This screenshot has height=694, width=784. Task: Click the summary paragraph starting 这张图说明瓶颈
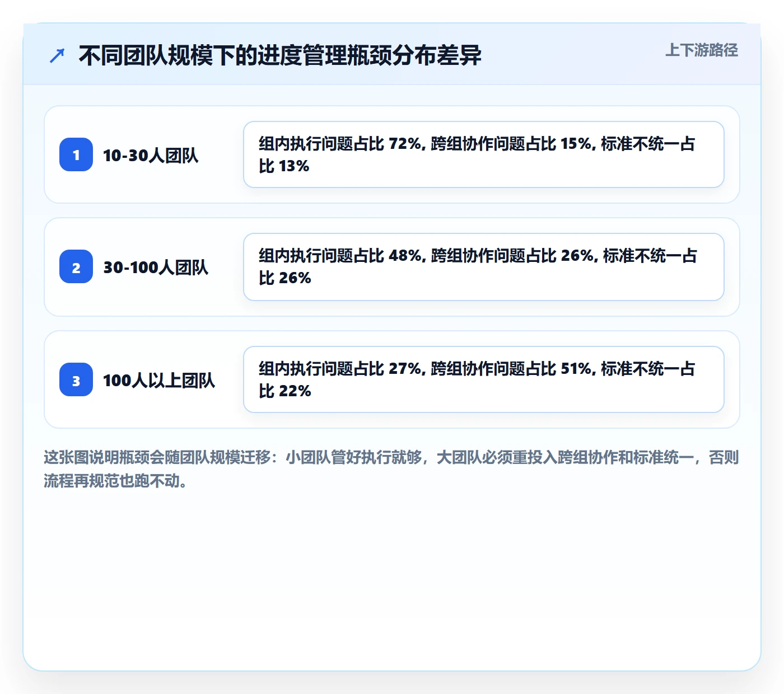(391, 469)
